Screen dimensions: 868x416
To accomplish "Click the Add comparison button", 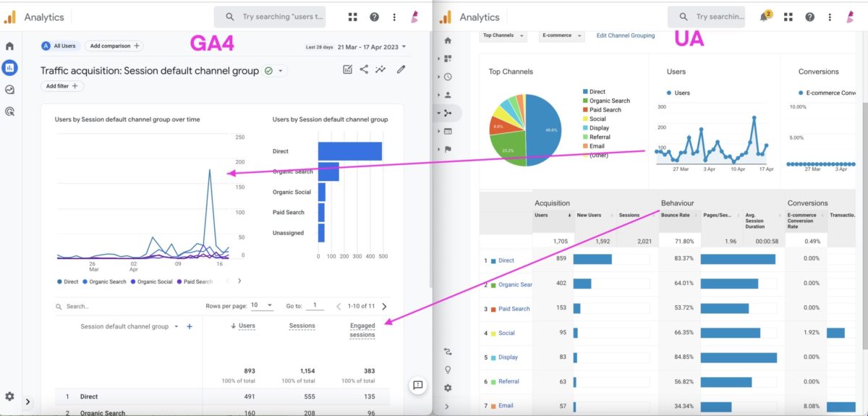I will tap(114, 46).
